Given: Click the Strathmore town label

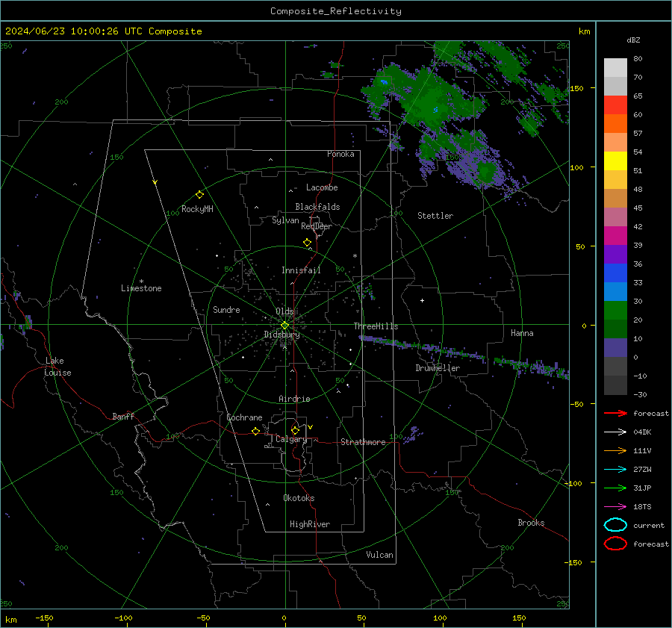Looking at the screenshot, I should [x=363, y=442].
